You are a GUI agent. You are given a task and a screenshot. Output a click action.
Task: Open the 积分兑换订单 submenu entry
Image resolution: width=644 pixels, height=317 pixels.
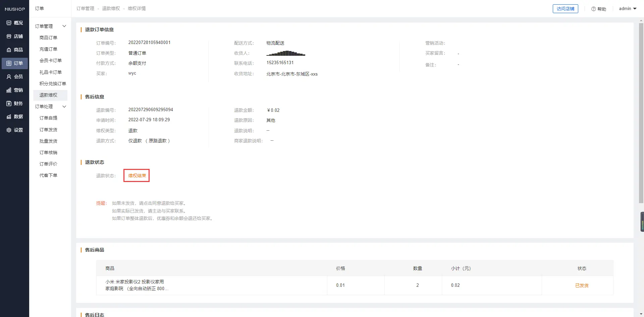53,84
